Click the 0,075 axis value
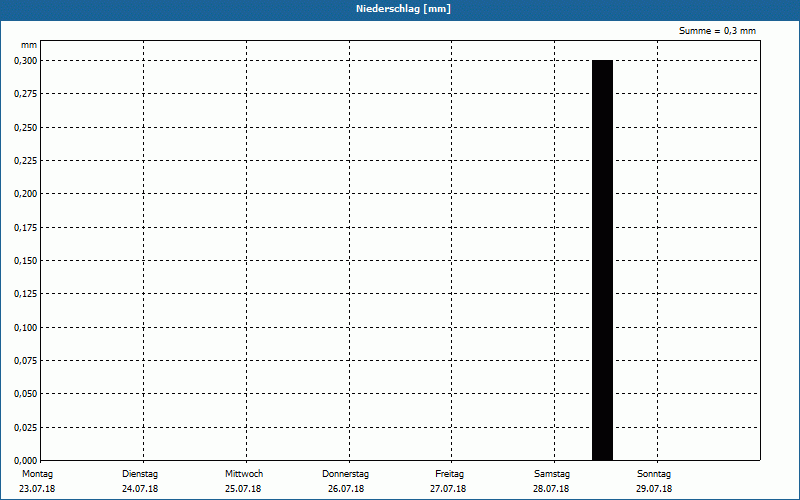The height and width of the screenshot is (500, 800). tap(26, 361)
